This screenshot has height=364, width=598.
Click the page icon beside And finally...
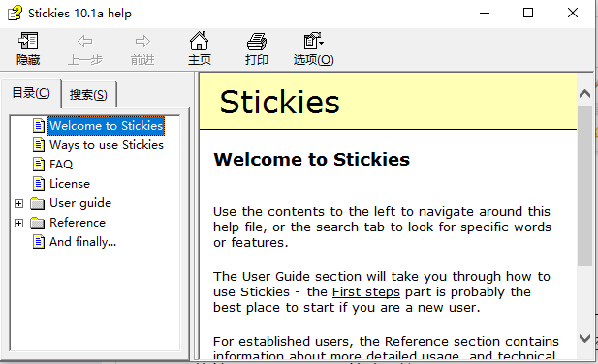[39, 241]
